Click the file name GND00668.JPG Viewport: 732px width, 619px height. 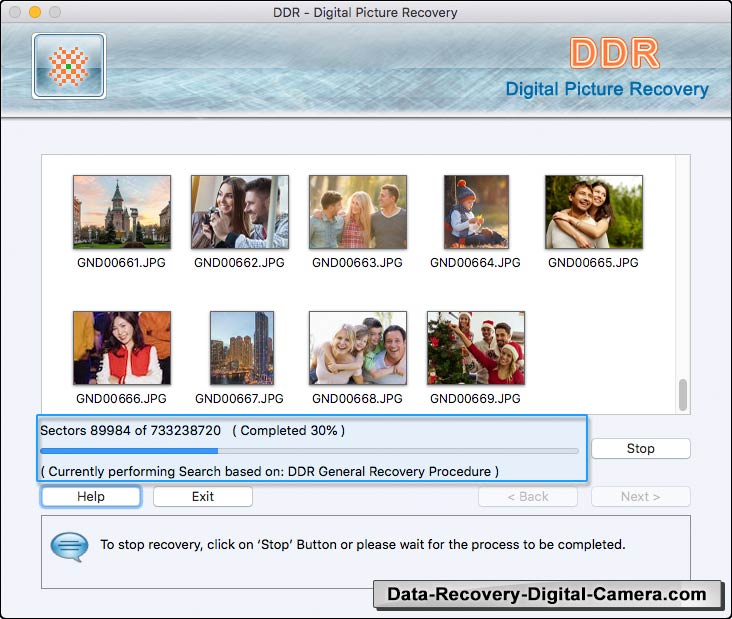(357, 398)
